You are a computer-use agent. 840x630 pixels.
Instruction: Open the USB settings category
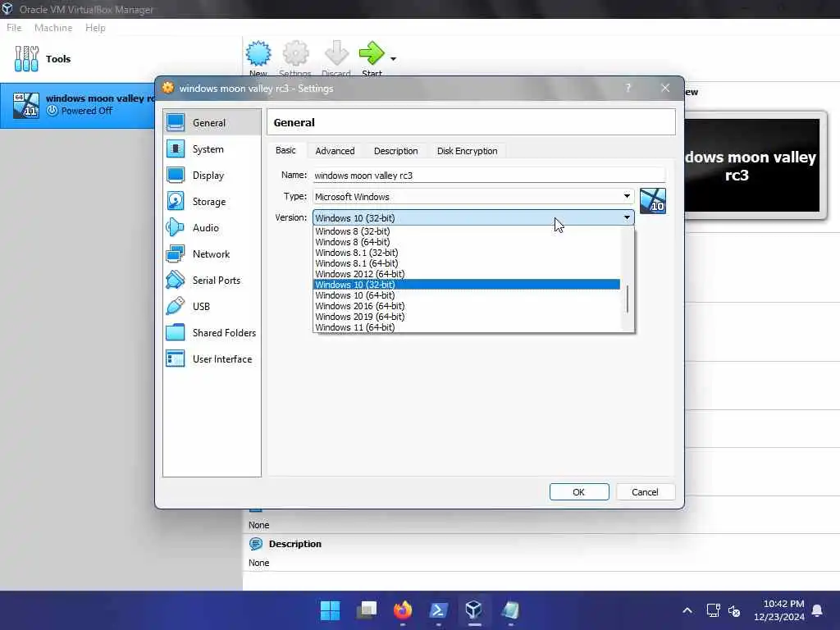pos(212,307)
